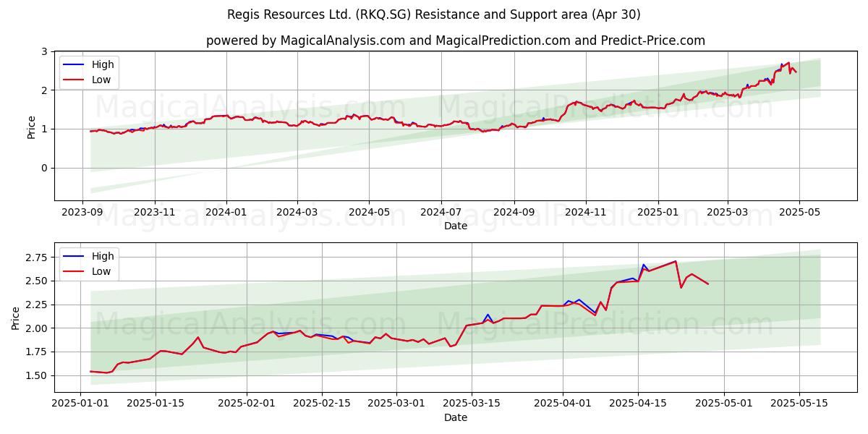This screenshot has width=868, height=434.
Task: Click the '2025-03' tick label in top chart
Action: click(728, 212)
